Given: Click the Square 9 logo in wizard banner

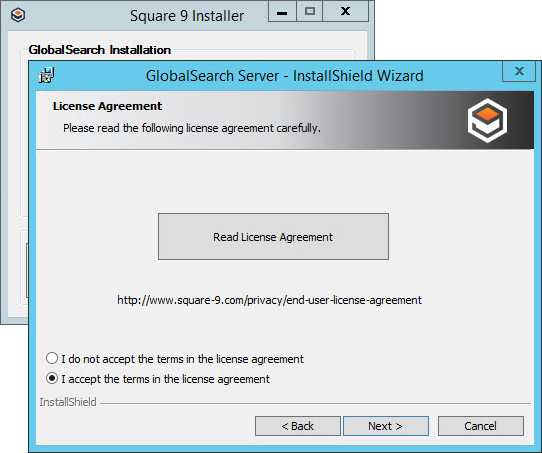Looking at the screenshot, I should [487, 120].
